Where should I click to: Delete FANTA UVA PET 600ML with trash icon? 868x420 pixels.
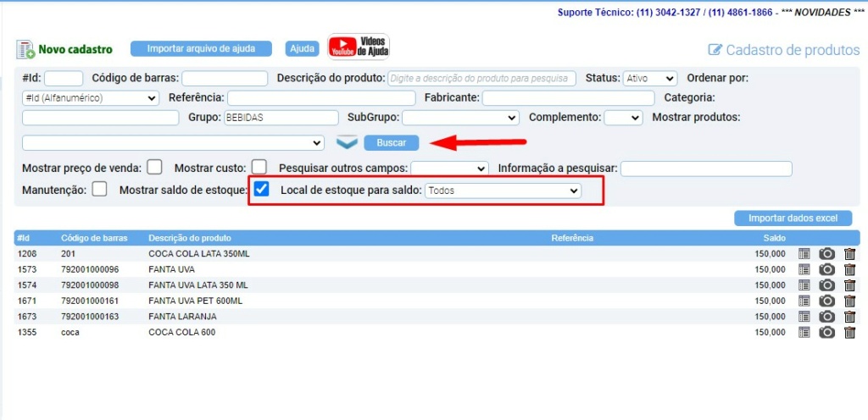tap(849, 301)
